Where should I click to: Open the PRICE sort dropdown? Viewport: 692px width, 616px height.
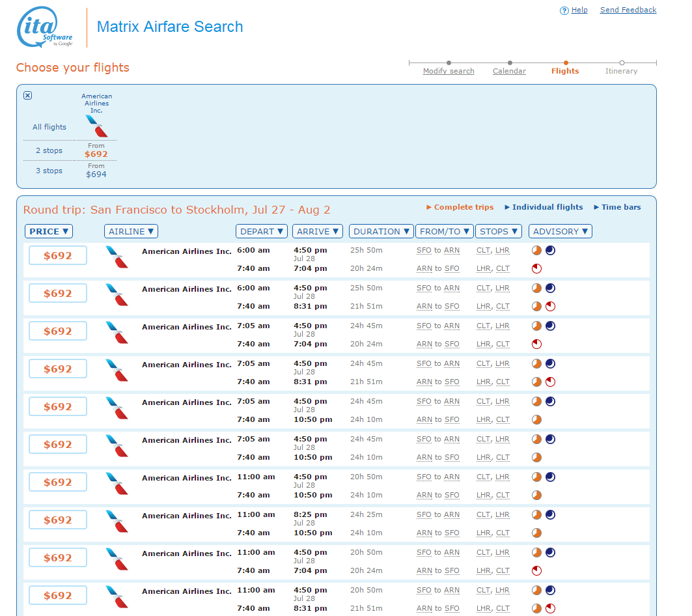tap(49, 231)
